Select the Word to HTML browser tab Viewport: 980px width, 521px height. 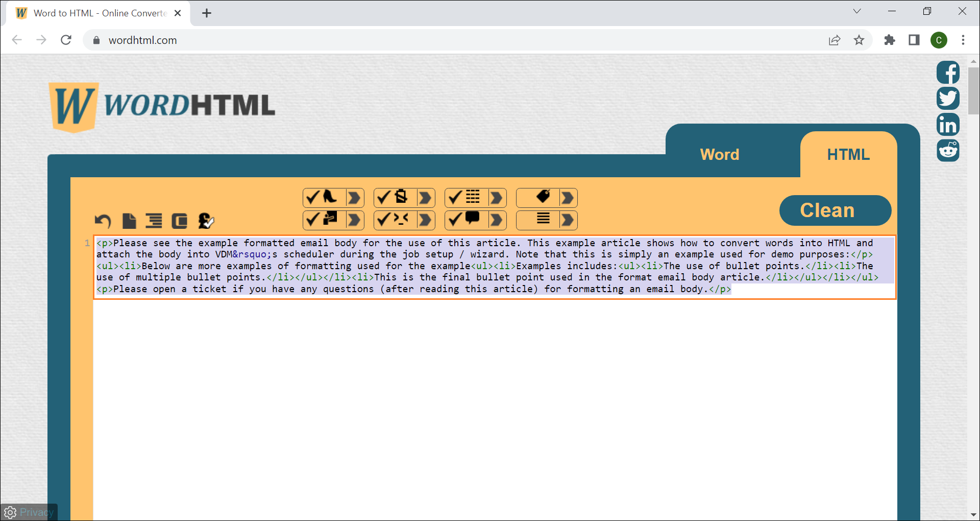98,13
